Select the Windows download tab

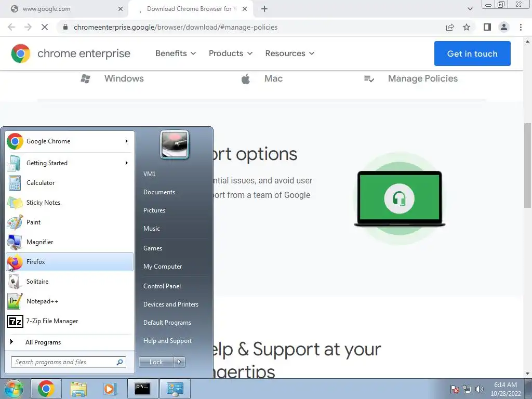112,78
